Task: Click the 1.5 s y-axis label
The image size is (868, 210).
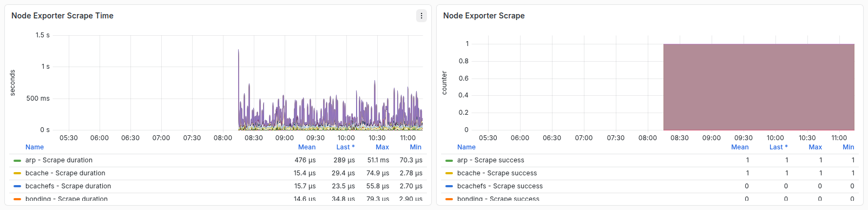Action: (43, 35)
